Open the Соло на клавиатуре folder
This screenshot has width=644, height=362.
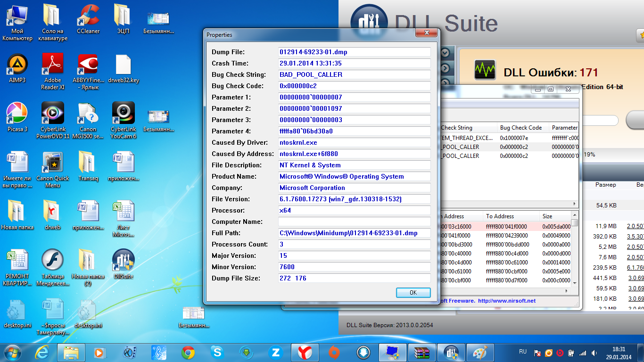[53, 23]
